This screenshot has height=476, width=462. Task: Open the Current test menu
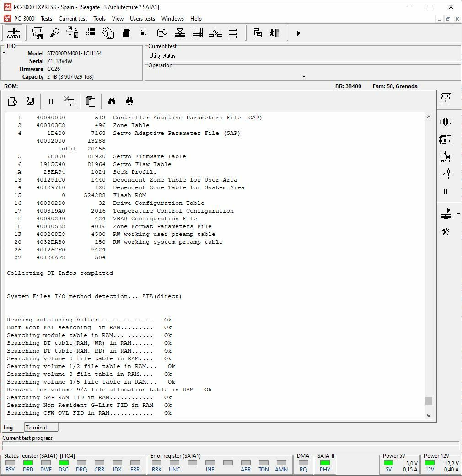pos(73,18)
